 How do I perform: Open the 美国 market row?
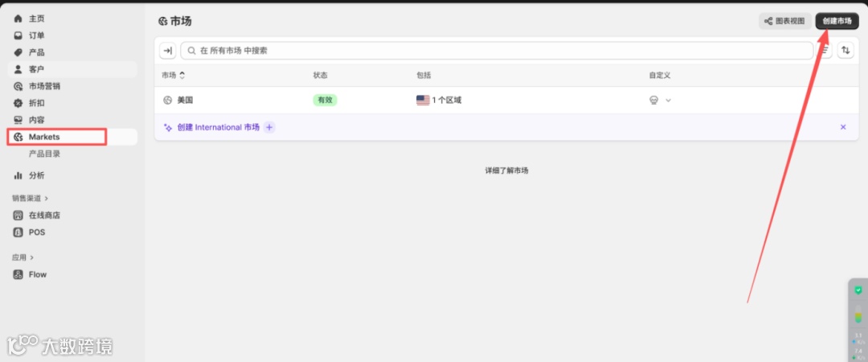[x=506, y=101]
